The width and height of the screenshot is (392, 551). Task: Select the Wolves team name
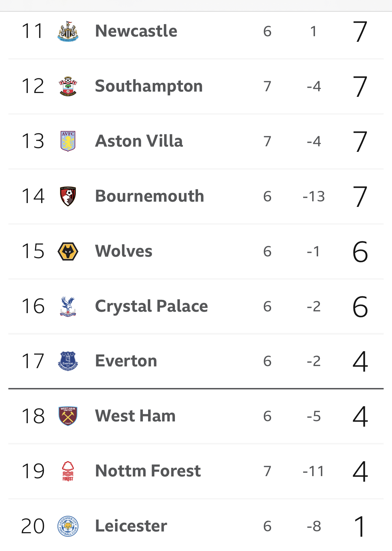pos(124,251)
